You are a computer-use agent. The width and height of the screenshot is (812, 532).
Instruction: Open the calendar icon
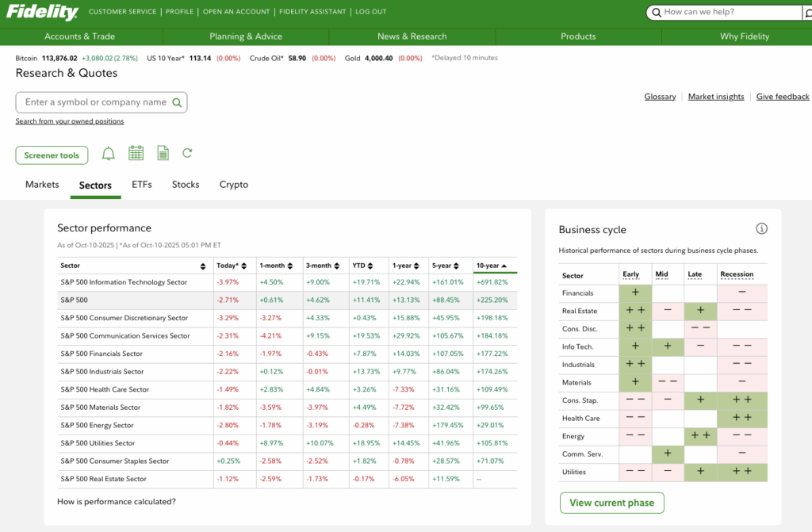click(x=136, y=154)
